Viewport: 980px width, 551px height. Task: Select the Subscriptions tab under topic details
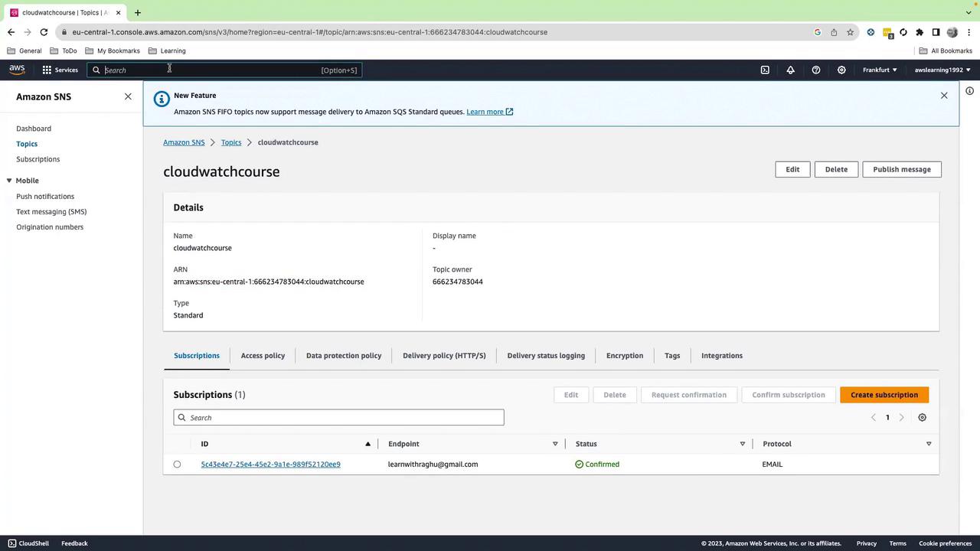tap(197, 356)
